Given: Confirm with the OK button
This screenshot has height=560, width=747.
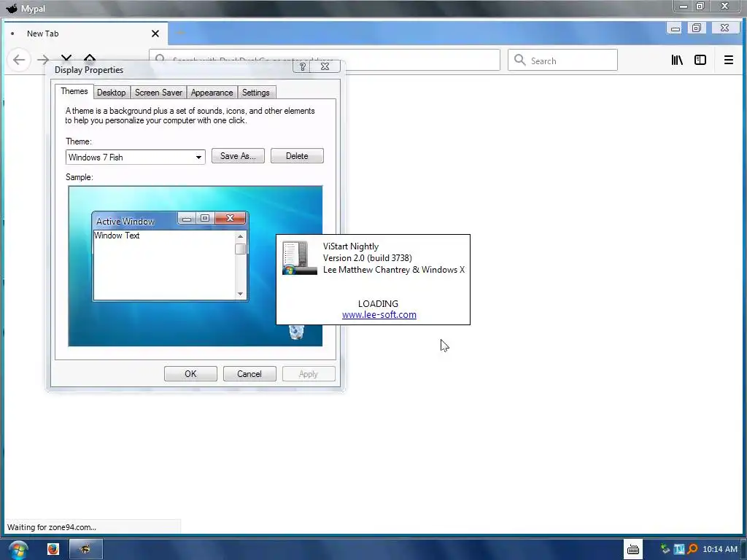Looking at the screenshot, I should click(190, 374).
